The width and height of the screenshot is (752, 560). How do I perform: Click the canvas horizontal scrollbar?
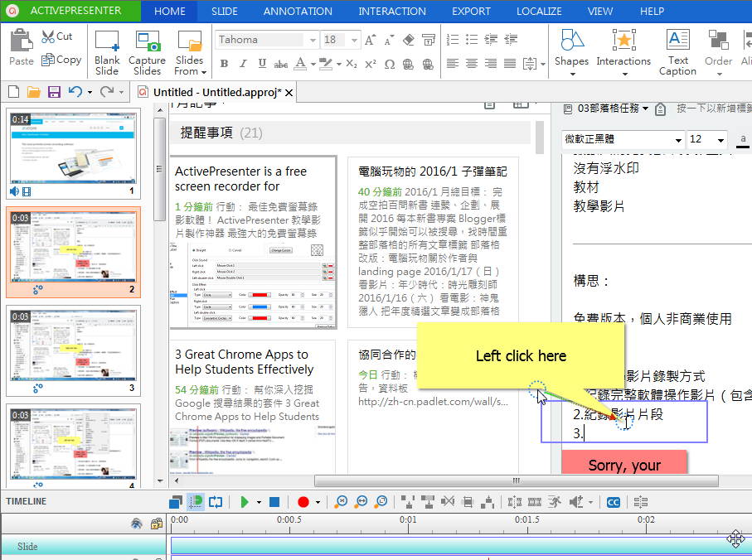point(517,480)
